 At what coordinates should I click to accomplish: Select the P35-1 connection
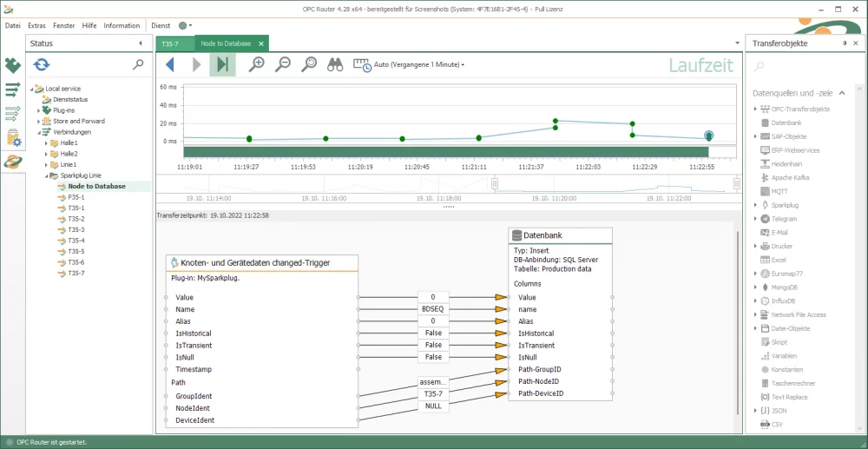click(76, 197)
